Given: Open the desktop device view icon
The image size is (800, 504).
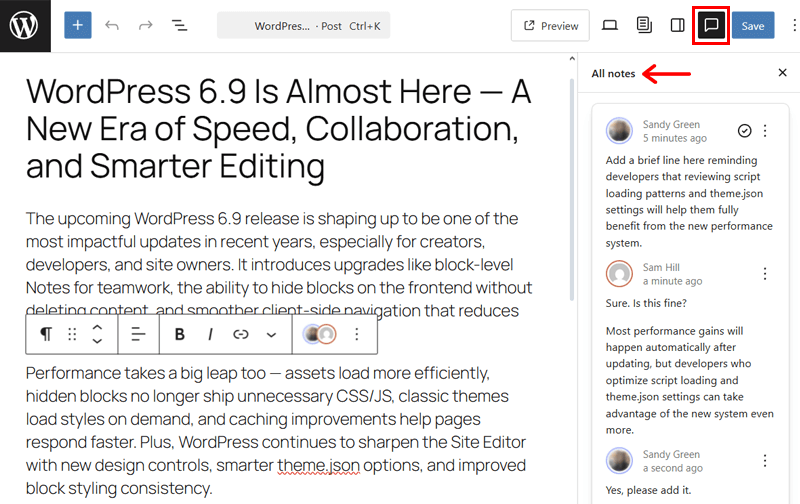Looking at the screenshot, I should 610,25.
